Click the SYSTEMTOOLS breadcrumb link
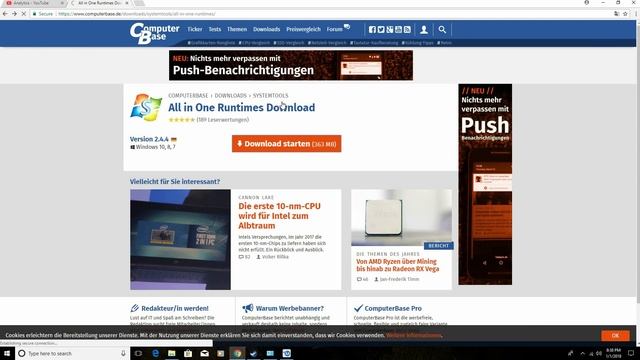Viewport: 640px width, 360px height. pyautogui.click(x=270, y=96)
